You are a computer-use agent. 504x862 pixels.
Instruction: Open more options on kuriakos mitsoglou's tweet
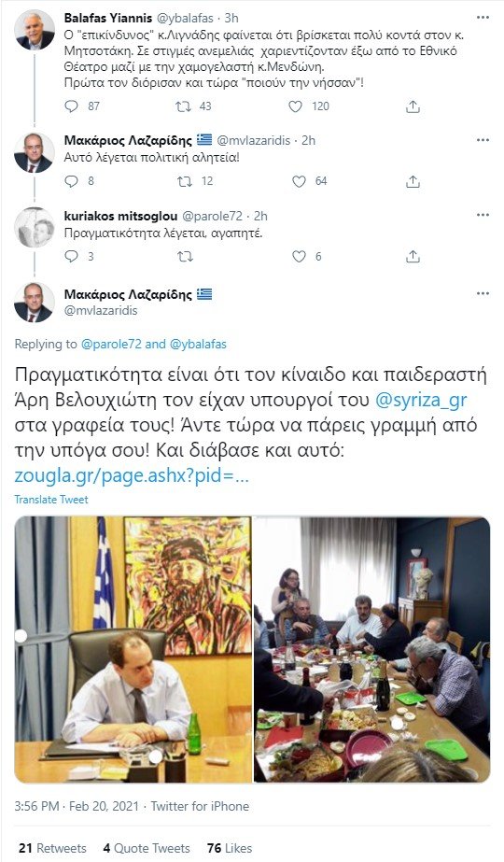483,215
